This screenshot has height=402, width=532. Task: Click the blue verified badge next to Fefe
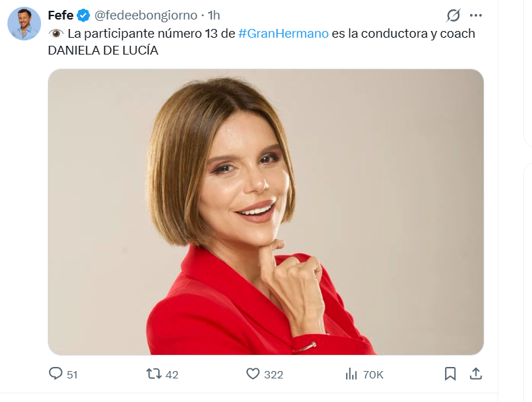pos(84,15)
